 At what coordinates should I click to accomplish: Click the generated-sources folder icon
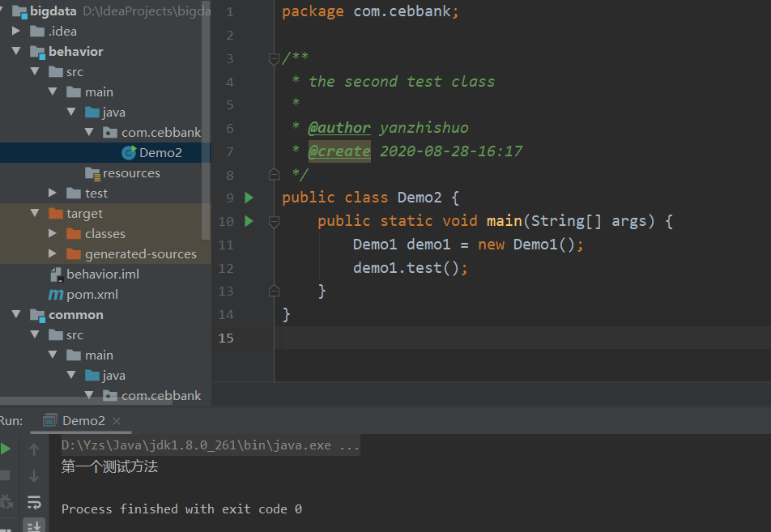(x=74, y=253)
